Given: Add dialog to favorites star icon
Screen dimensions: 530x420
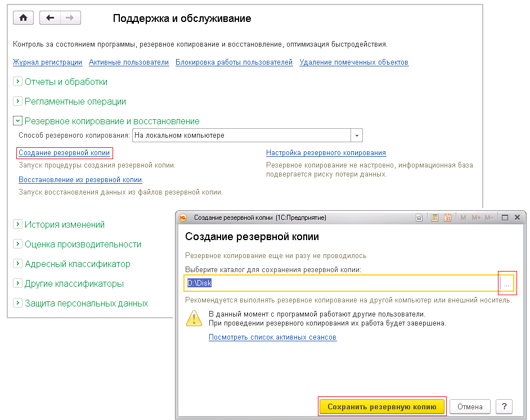Looking at the screenshot, I should (x=419, y=218).
